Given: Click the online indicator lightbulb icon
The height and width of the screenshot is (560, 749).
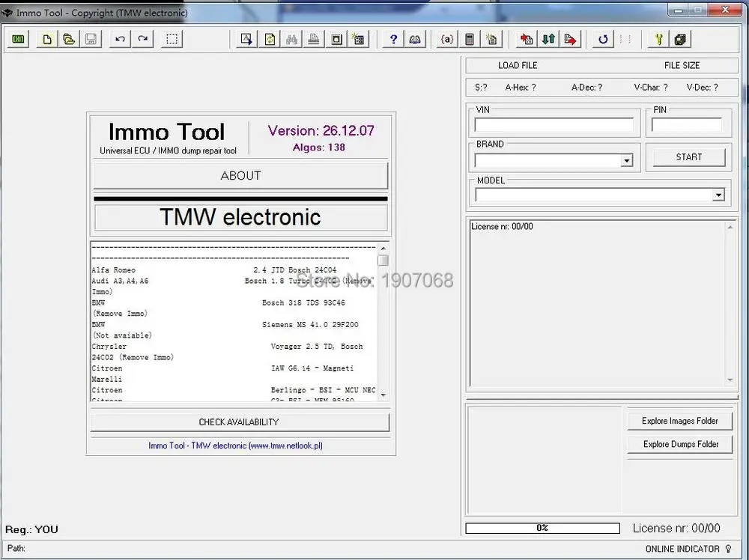Looking at the screenshot, I should coord(729,549).
